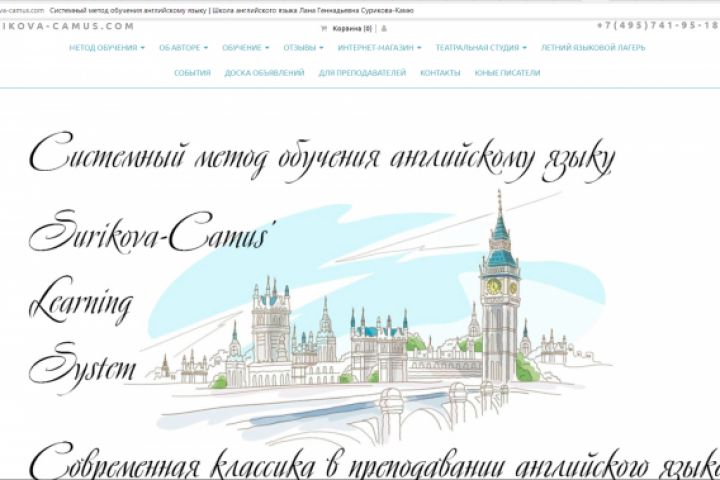Expand the ОБУЧЕНИЕ dropdown menu
Screen dimensions: 720x480
pyautogui.click(x=246, y=47)
